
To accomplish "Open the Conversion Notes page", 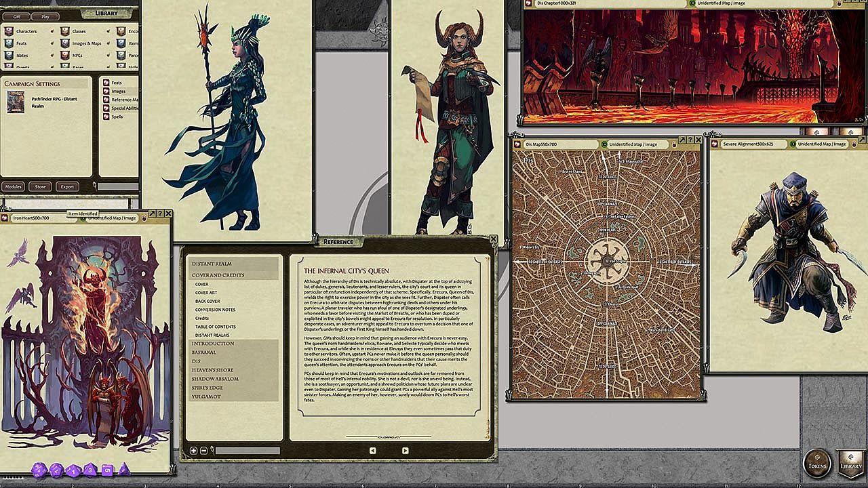I will [216, 310].
